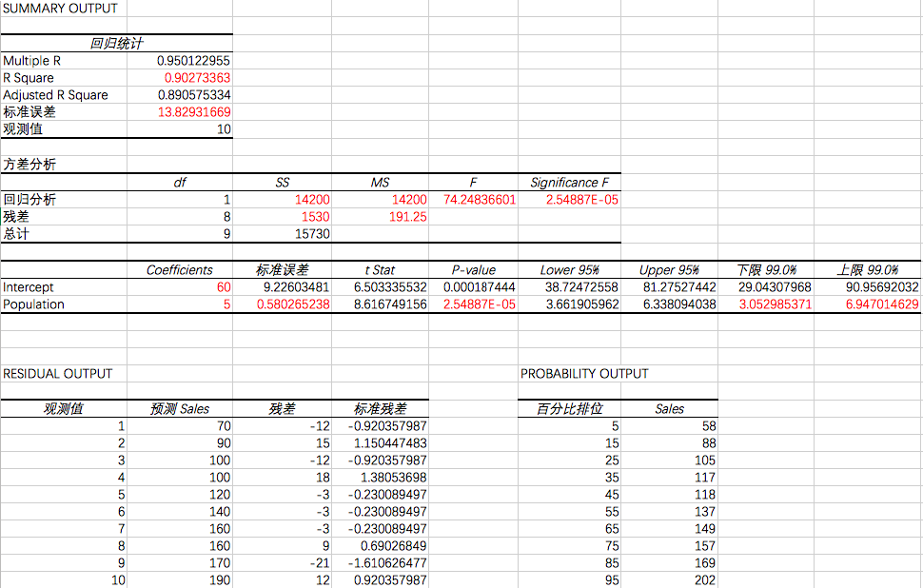Select the red value 3.052985371
This screenshot has width=923, height=588.
(776, 304)
